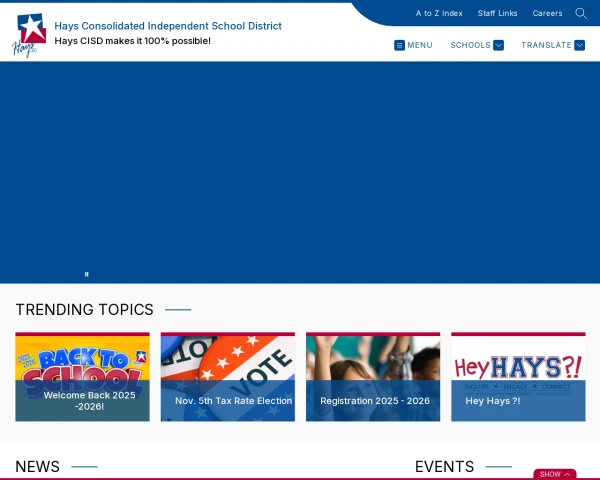Image resolution: width=600 pixels, height=480 pixels.
Task: Open the Hey Hays ?! card
Action: pyautogui.click(x=518, y=377)
